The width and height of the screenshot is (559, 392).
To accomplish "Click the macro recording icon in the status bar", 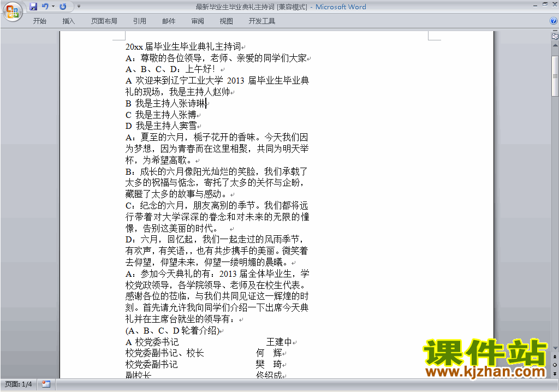I will [x=46, y=384].
